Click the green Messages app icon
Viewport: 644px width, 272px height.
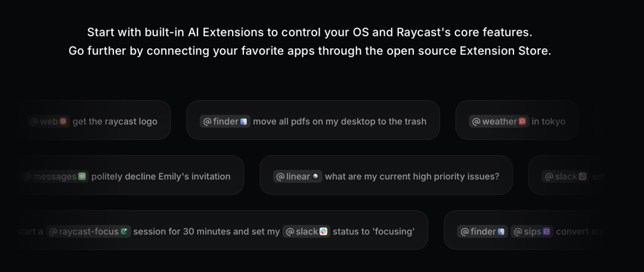82,177
